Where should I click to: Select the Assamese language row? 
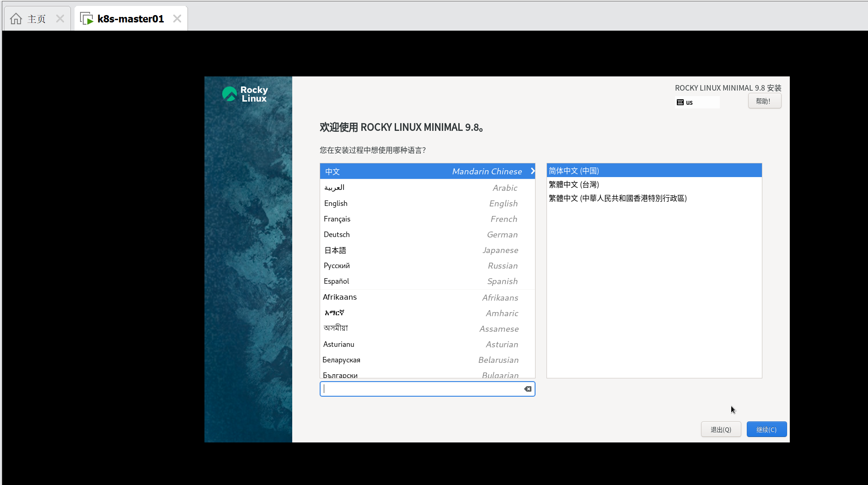pos(428,329)
